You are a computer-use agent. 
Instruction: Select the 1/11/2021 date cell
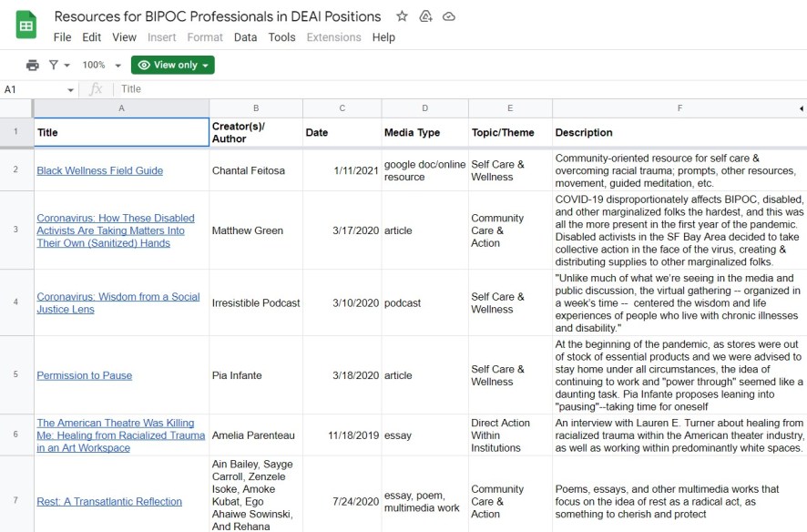[342, 170]
